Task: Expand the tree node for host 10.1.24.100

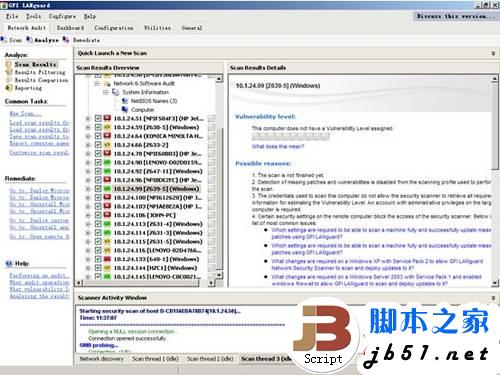Action: coord(88,198)
